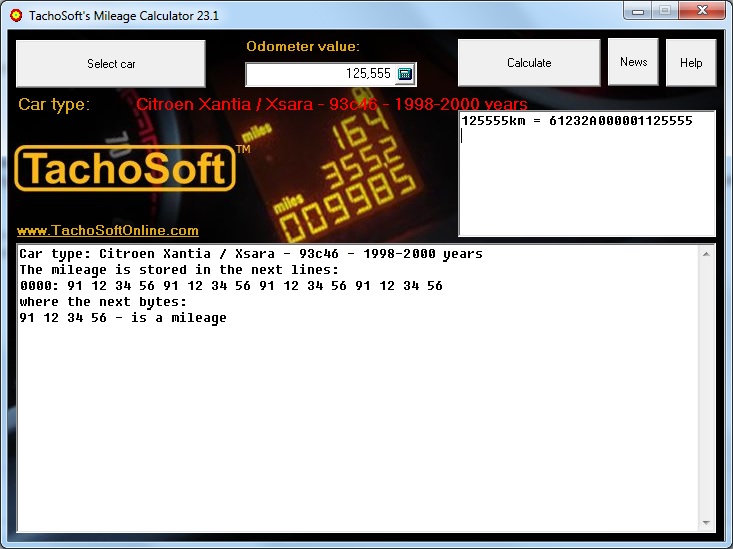Click the window title bar text
This screenshot has height=549, width=733.
pos(123,15)
